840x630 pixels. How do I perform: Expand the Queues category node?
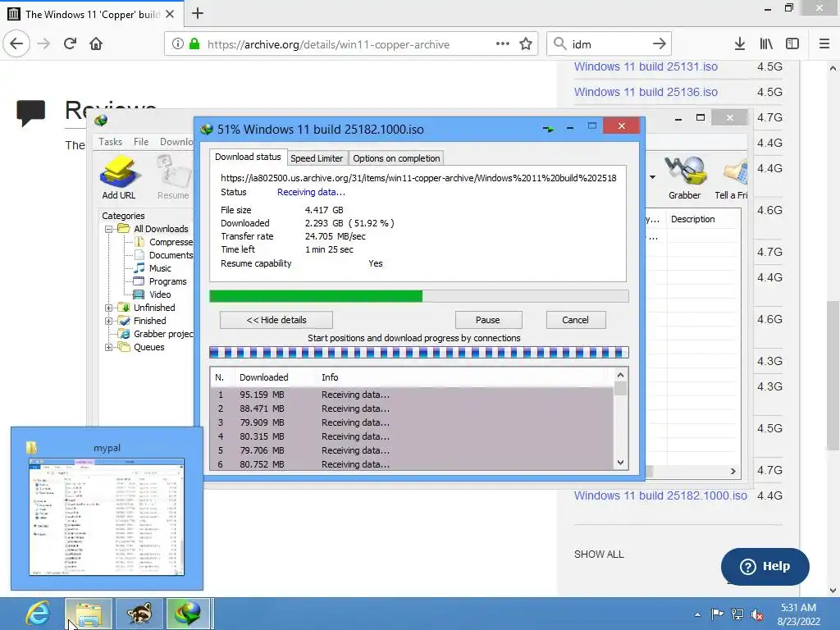tap(109, 347)
